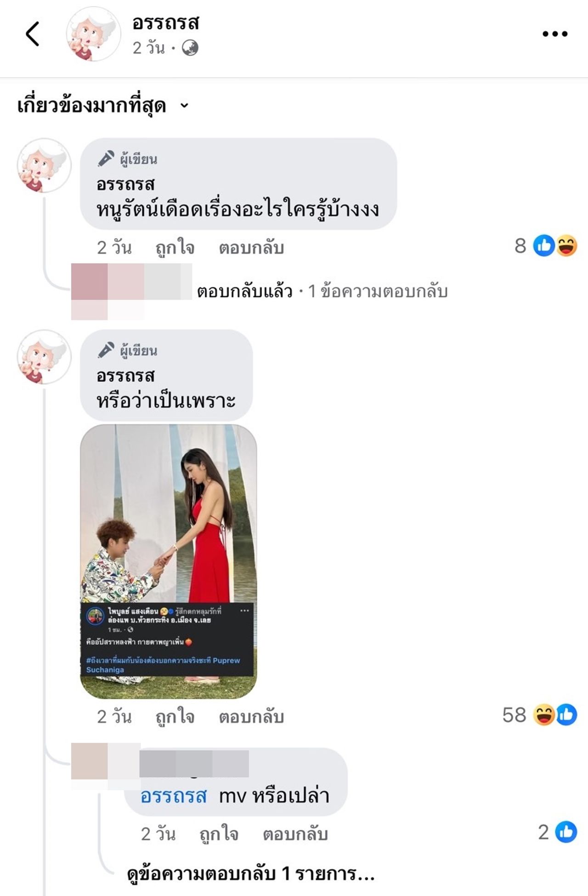Screen dimensions: 588x896
Task: View the 58 reactions on photo comment
Action: click(x=540, y=715)
